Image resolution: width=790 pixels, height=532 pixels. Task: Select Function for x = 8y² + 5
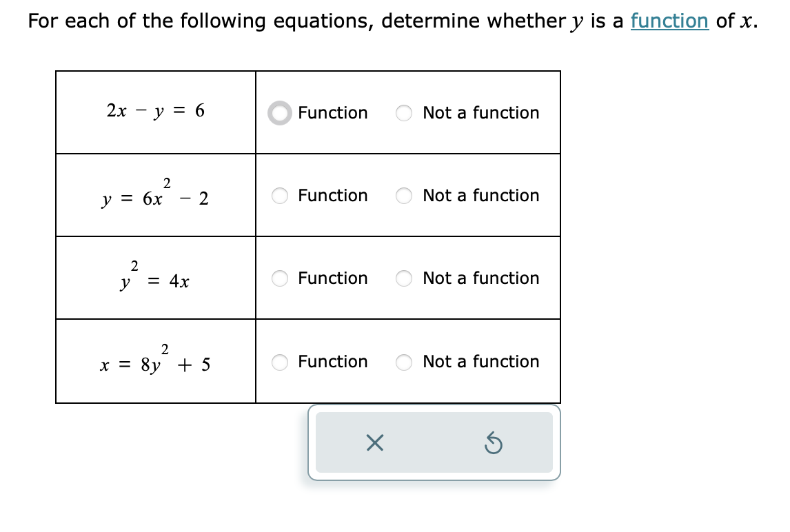pyautogui.click(x=279, y=362)
